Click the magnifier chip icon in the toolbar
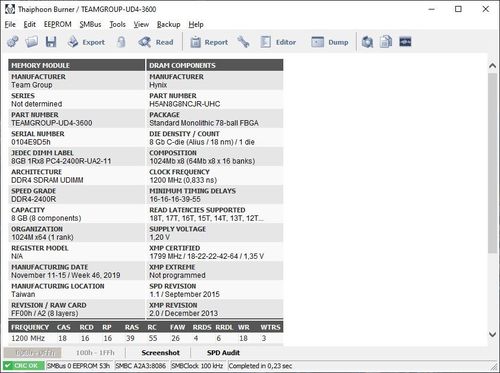Viewport: 500px width, 373px height. [x=367, y=42]
